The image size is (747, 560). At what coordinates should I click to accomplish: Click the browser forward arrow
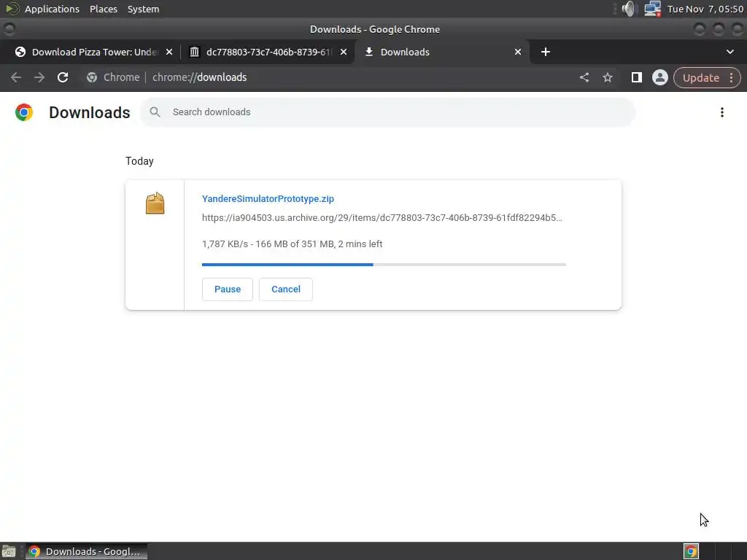(x=39, y=77)
